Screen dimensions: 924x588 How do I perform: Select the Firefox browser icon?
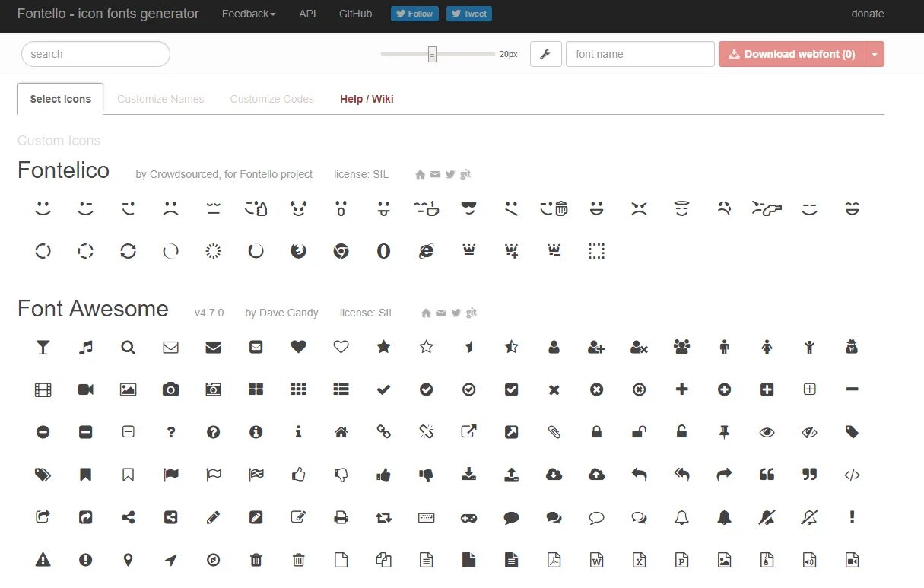pos(299,251)
